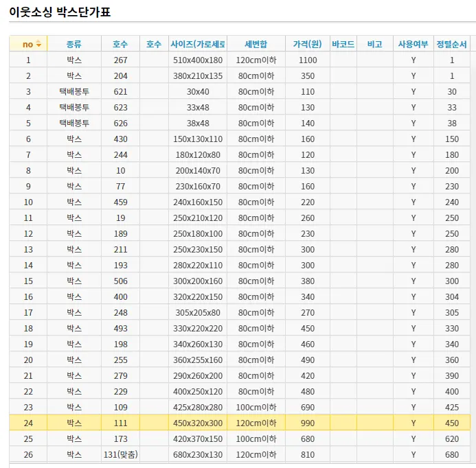Select 120cm이하 in the 510x400x180 row

click(x=256, y=60)
